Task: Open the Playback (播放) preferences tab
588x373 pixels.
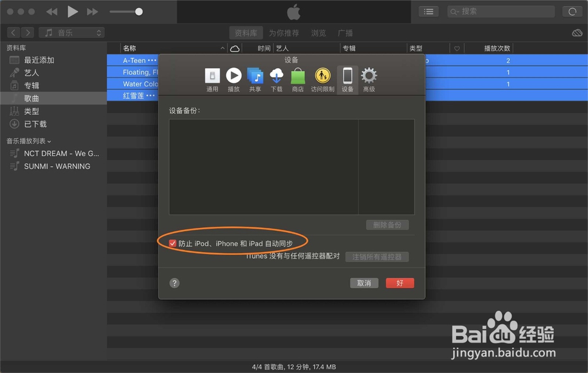Action: pos(233,80)
